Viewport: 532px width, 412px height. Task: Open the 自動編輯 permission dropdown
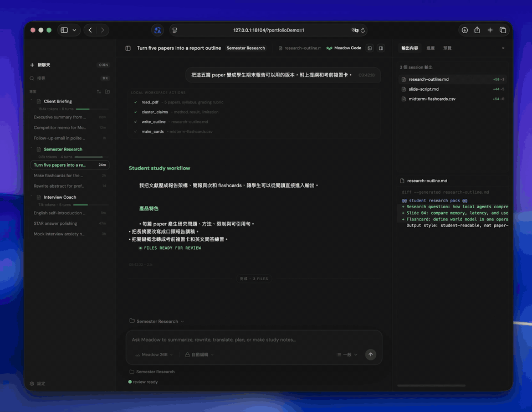(199, 355)
